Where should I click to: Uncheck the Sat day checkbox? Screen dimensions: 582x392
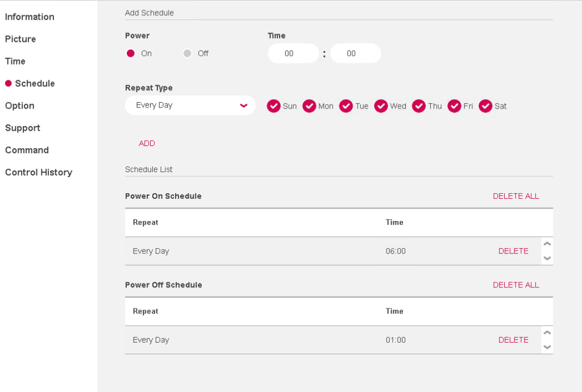pos(486,106)
